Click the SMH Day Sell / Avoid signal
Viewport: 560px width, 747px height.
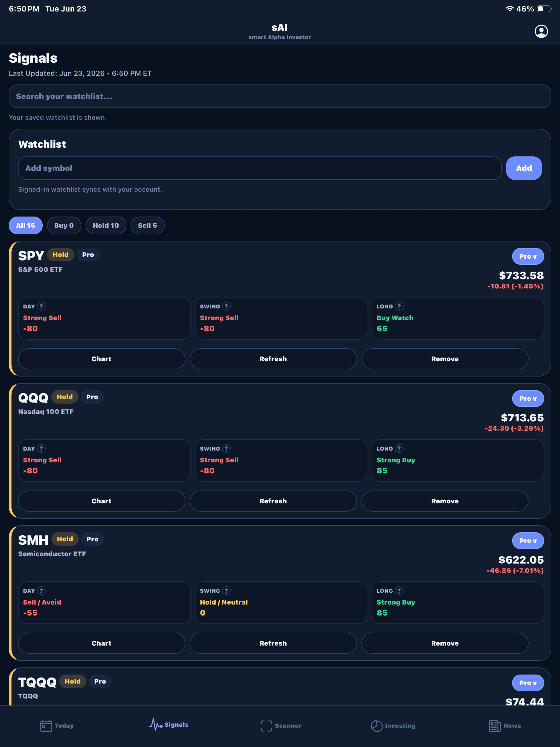(x=42, y=602)
